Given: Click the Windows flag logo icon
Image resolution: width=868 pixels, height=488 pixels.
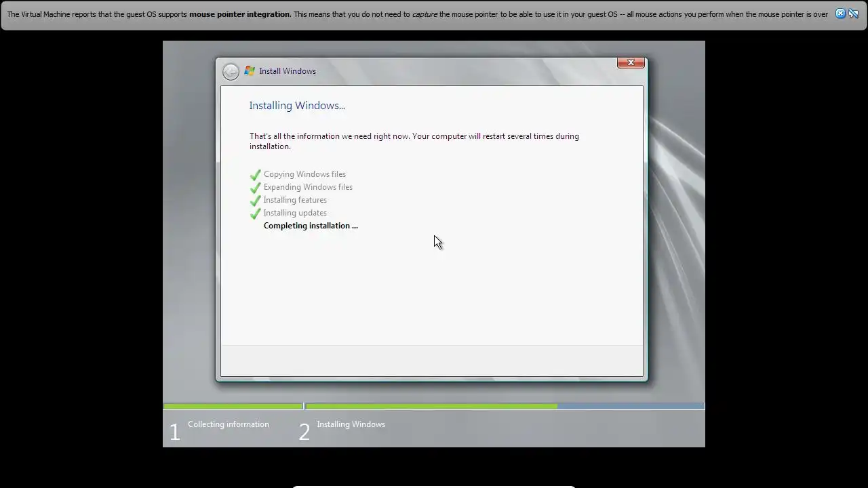Looking at the screenshot, I should point(250,71).
